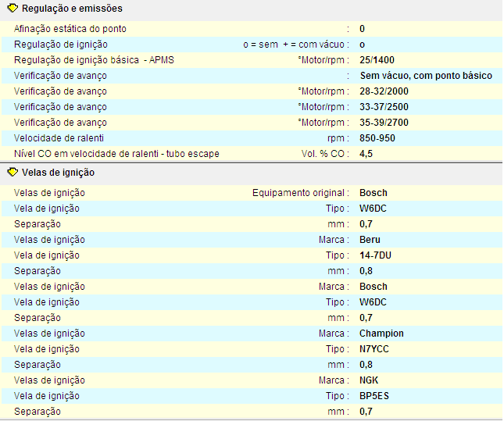Select the value 35-39/2700
The image size is (504, 421).
384,123
